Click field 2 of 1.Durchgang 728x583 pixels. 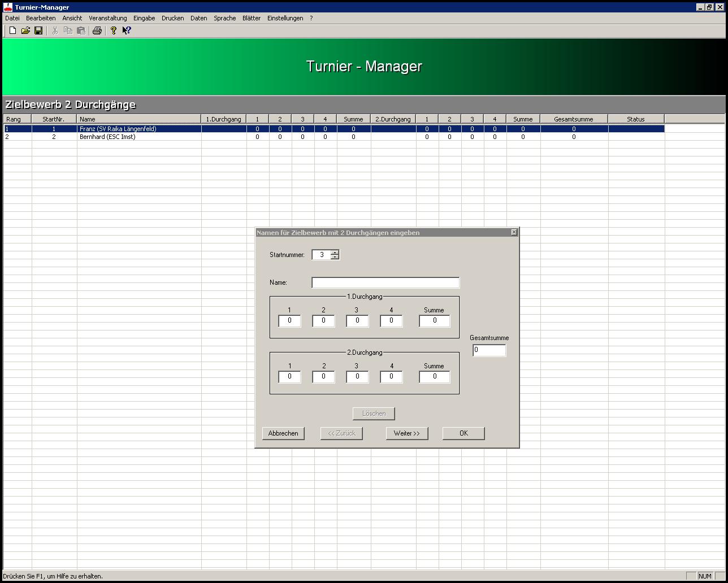pyautogui.click(x=323, y=321)
